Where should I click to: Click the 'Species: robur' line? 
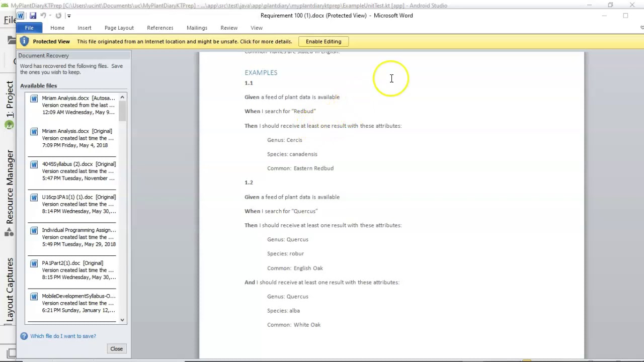point(285,253)
